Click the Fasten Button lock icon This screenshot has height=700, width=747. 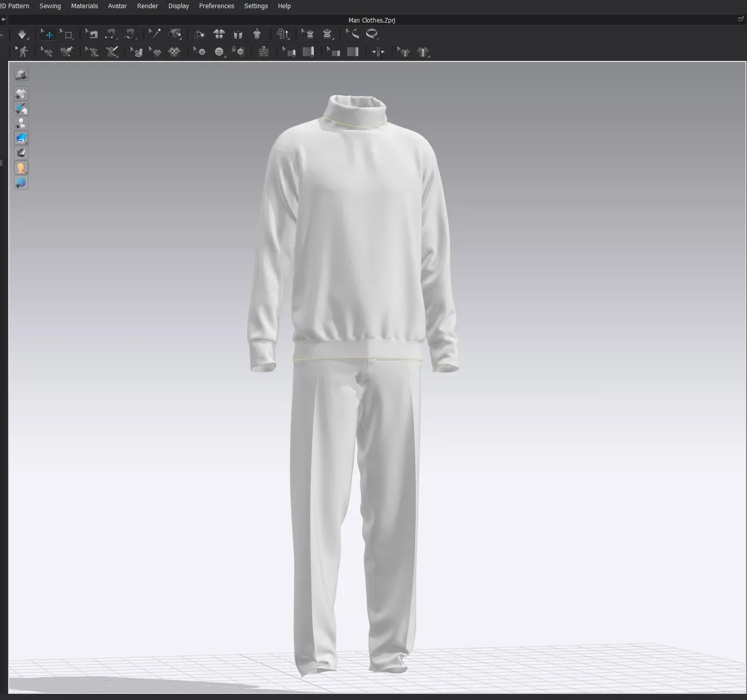click(x=238, y=52)
